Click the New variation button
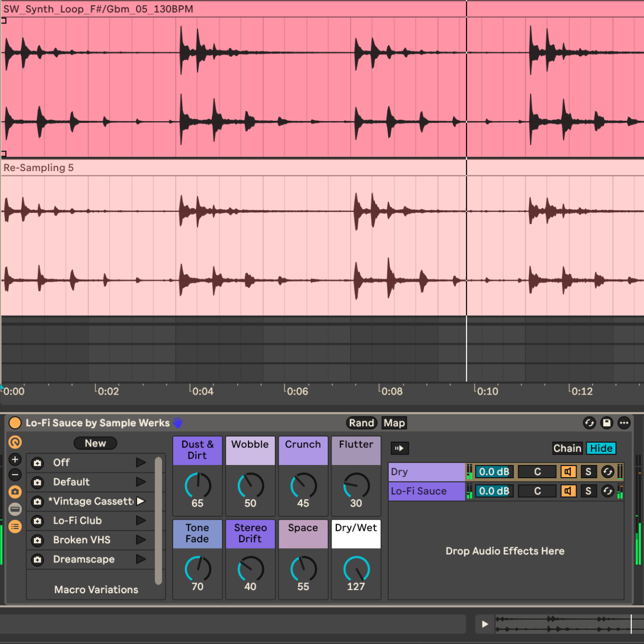The height and width of the screenshot is (644, 644). coord(95,443)
